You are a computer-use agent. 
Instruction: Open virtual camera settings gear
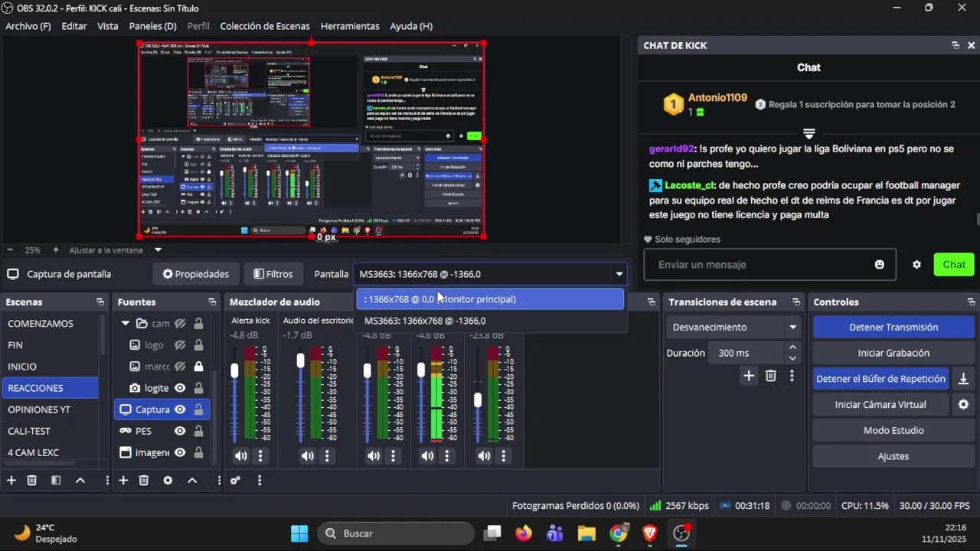(x=963, y=405)
